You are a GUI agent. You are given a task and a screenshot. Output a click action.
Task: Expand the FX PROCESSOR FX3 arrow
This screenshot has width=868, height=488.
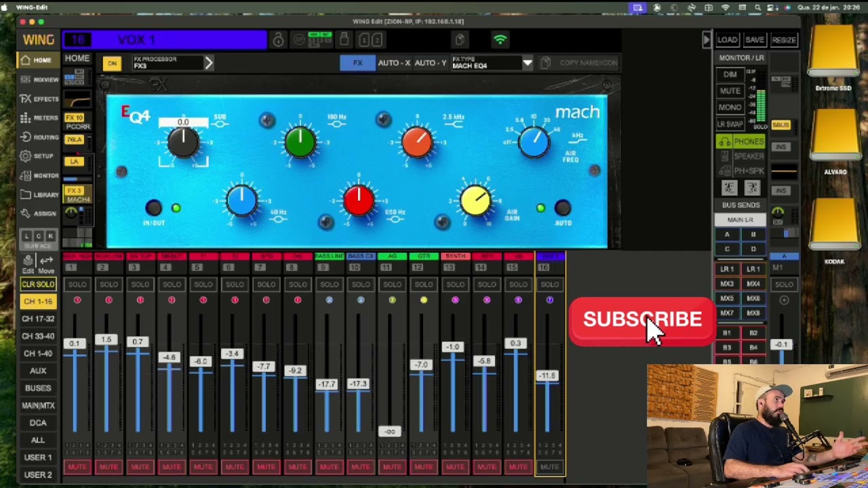pyautogui.click(x=208, y=63)
